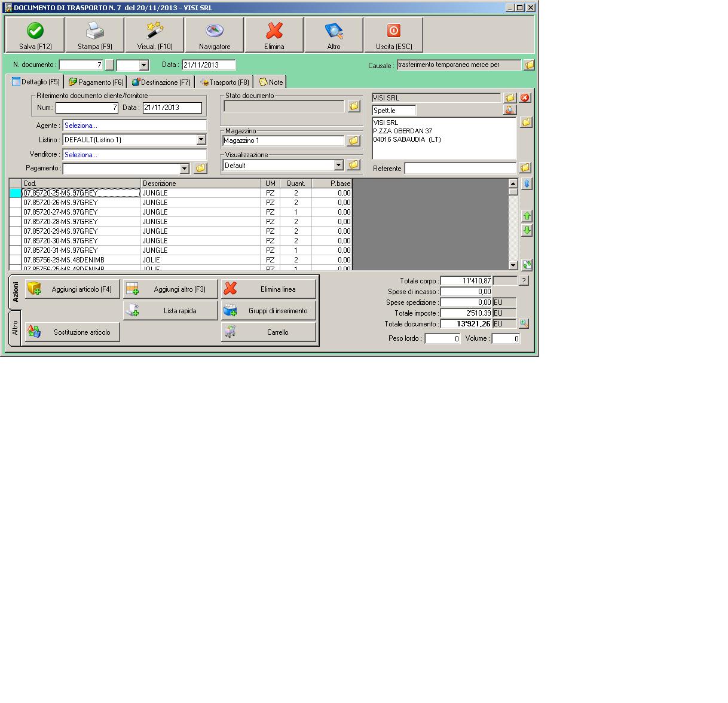This screenshot has height=703, width=728.
Task: Select the row 07.85756-29-MS.48DENIMB
Action: pos(181,260)
